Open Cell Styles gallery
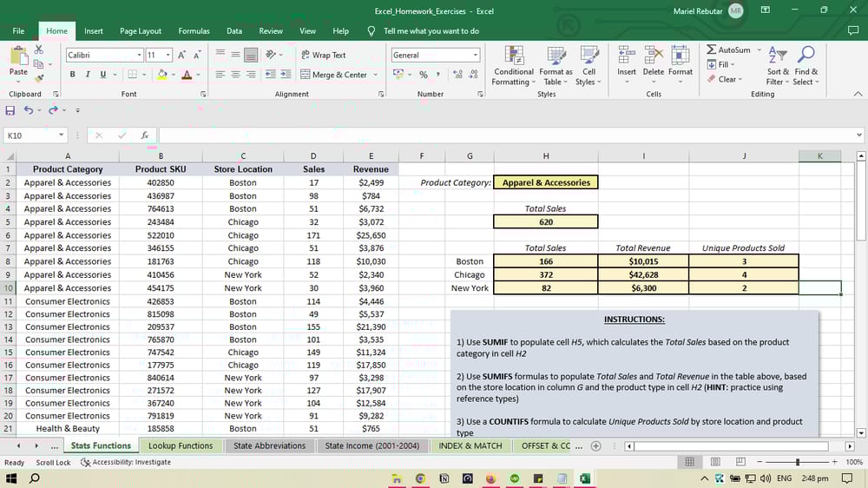This screenshot has width=868, height=488. point(589,65)
